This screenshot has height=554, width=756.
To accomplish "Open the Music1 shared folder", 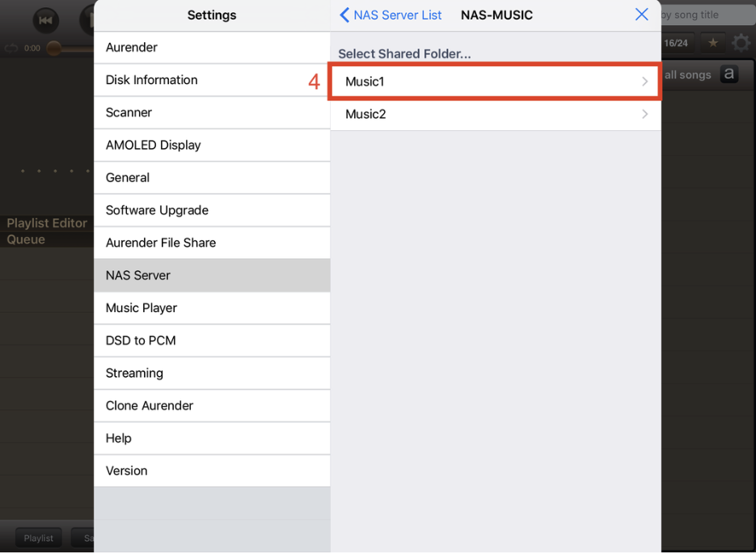I will pos(495,82).
